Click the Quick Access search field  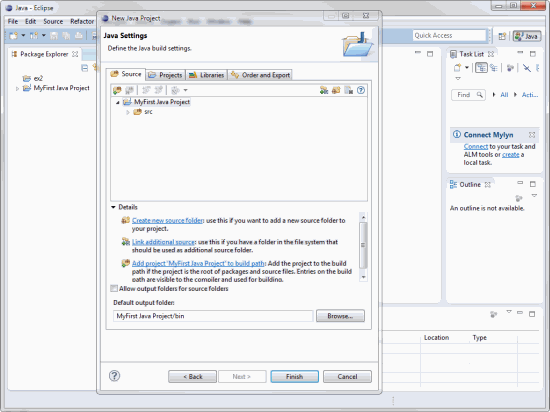coord(449,35)
